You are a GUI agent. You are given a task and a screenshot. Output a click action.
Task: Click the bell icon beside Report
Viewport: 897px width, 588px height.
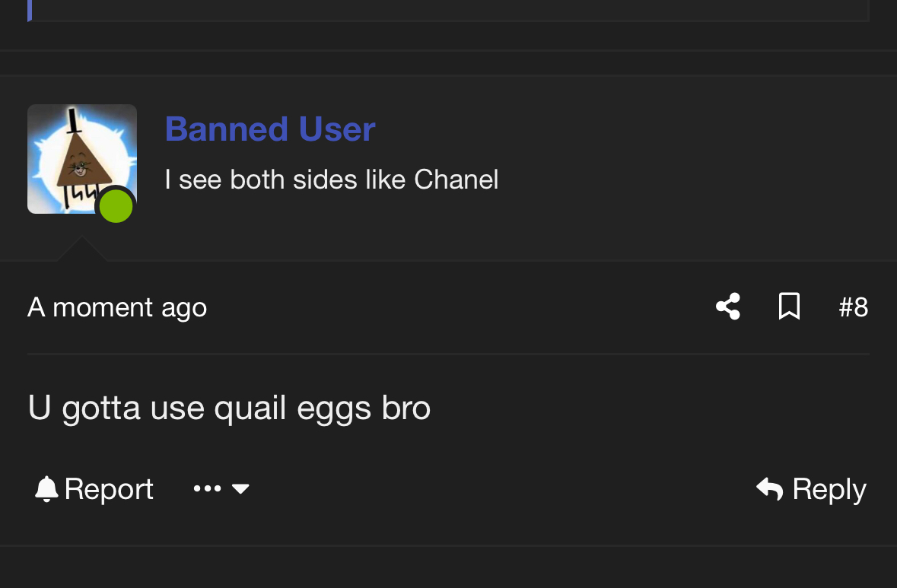[46, 489]
